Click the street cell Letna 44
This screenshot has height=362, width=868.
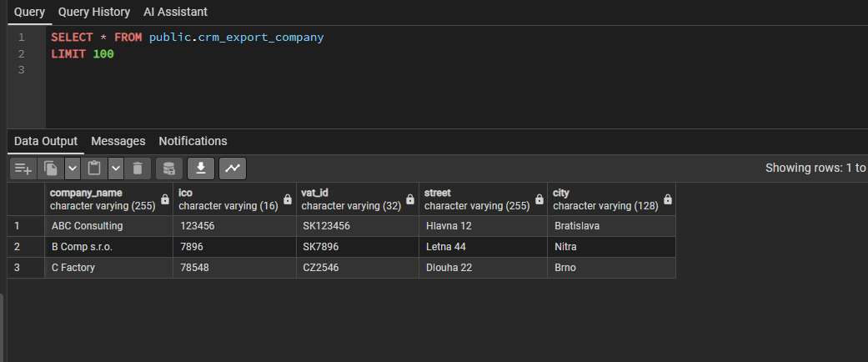[484, 247]
